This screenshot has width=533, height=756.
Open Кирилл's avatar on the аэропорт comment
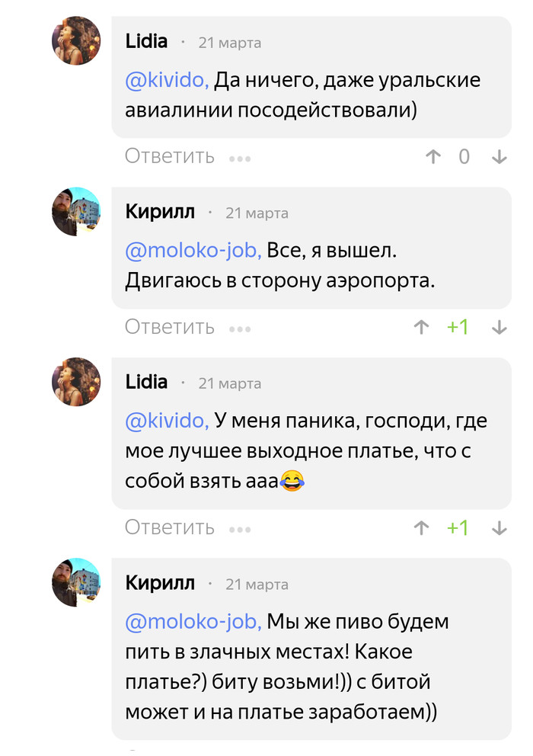point(76,211)
